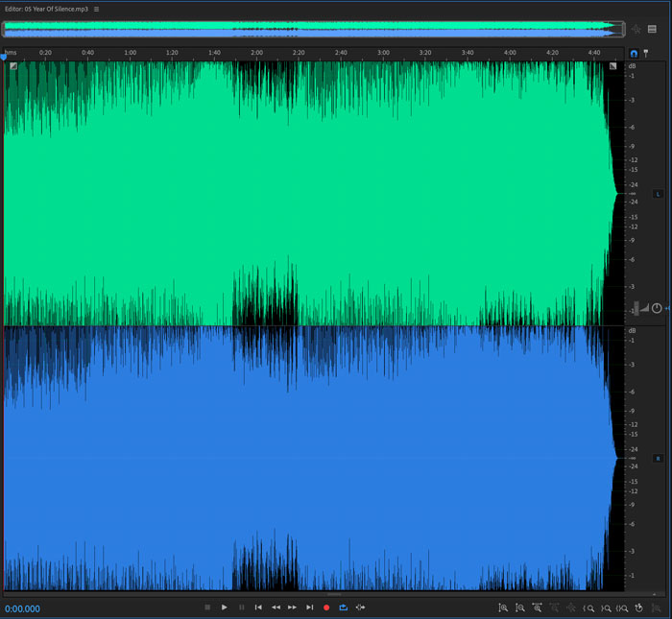Click the zoom reset stopwatch icon
Image resolution: width=672 pixels, height=619 pixels.
639,607
